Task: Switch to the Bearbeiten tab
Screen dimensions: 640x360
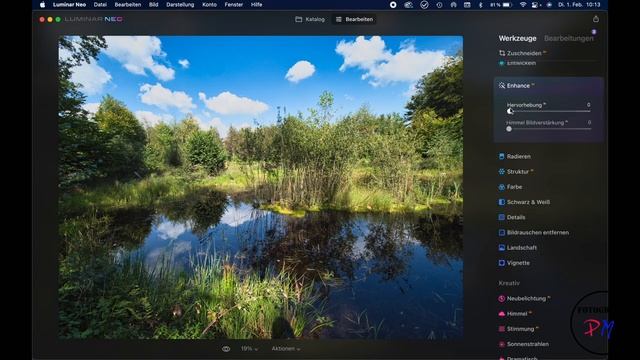Action: point(354,19)
